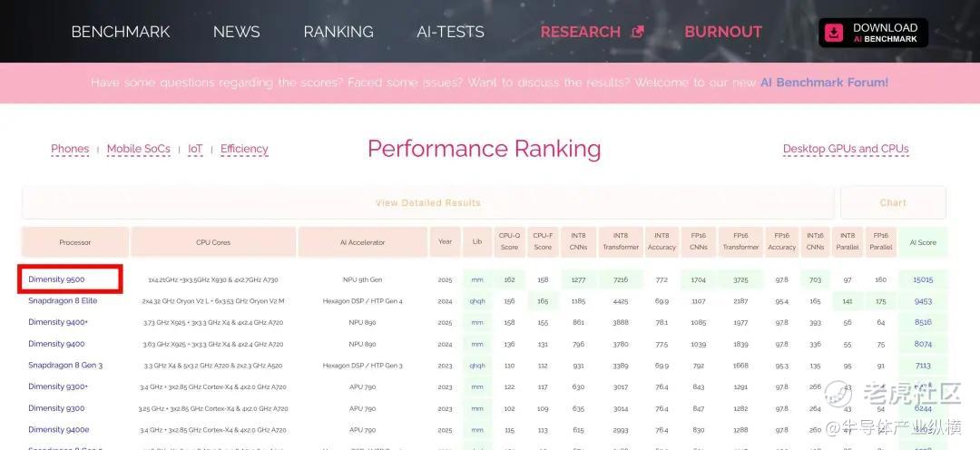Click AI Score 8516 for Dimensity 9400+
Image resolution: width=980 pixels, height=450 pixels.
923,322
